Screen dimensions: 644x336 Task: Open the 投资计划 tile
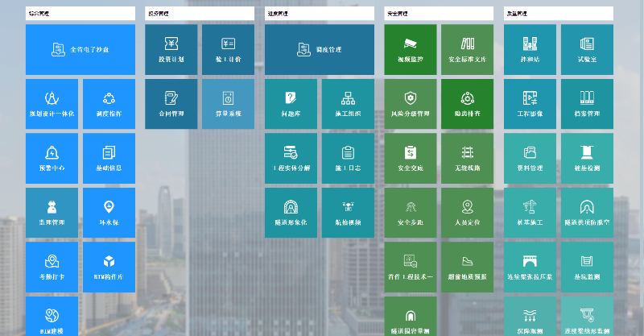pos(171,49)
